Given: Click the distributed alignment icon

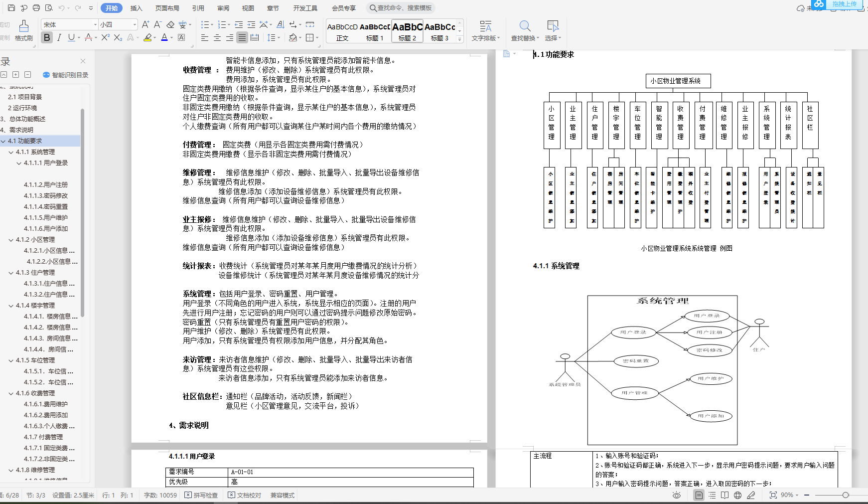Looking at the screenshot, I should click(x=255, y=37).
